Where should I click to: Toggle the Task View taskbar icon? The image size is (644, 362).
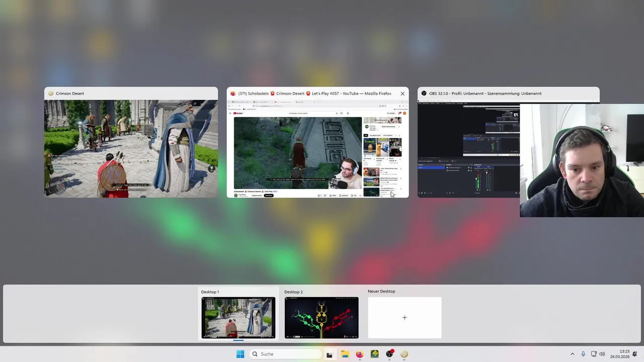(x=330, y=354)
